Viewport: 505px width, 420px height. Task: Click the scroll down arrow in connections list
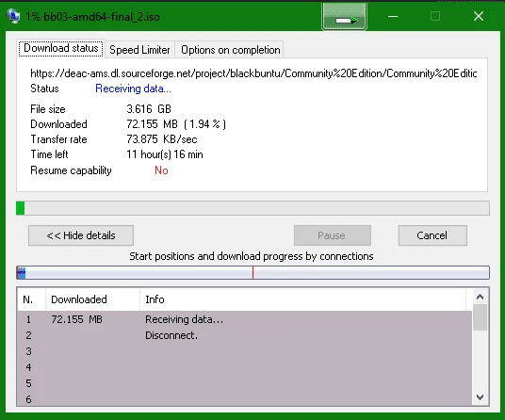[480, 397]
